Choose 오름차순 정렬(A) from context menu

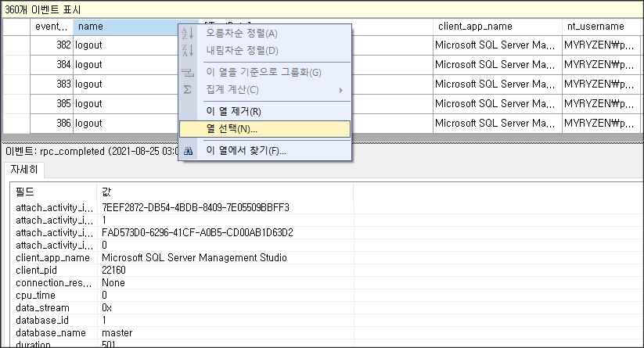pos(265,34)
